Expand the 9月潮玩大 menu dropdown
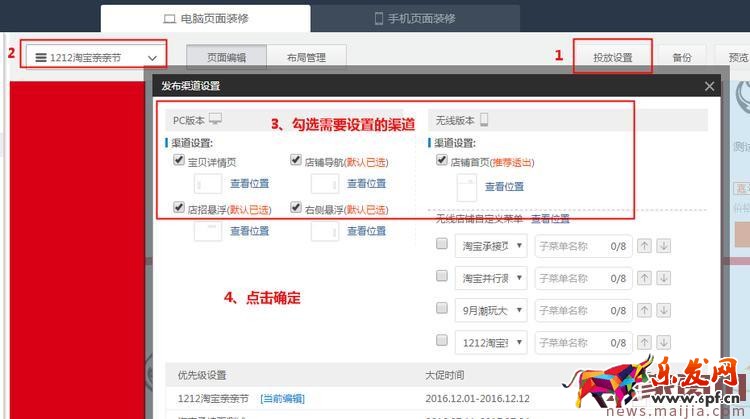This screenshot has height=419, width=750. click(x=491, y=308)
